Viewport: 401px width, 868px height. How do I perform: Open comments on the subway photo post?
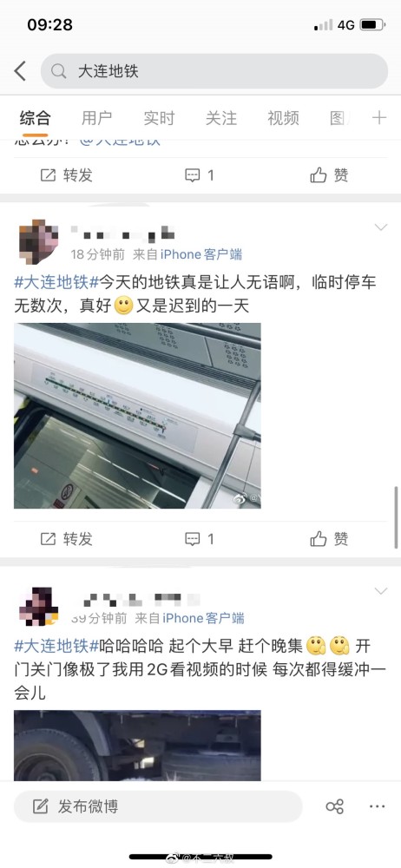200,539
